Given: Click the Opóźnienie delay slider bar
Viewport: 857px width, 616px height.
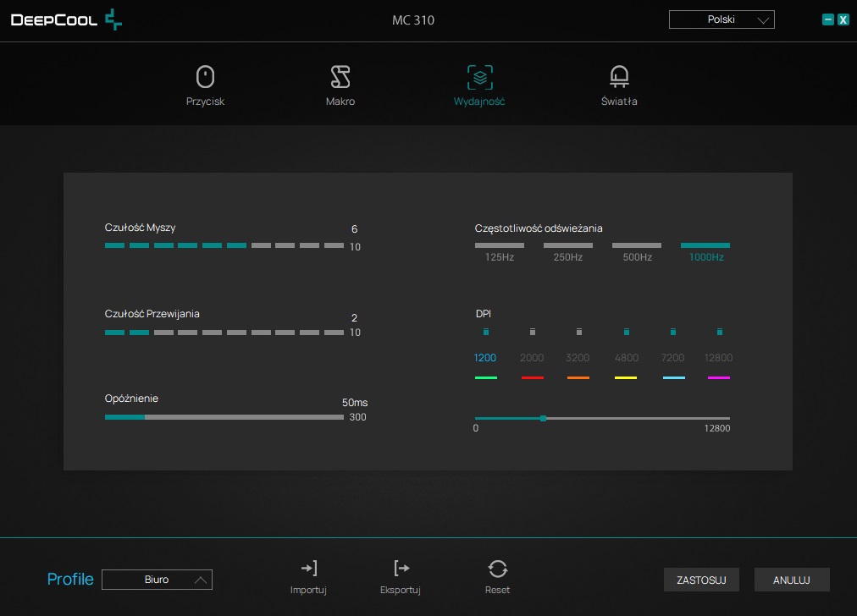Looking at the screenshot, I should [224, 417].
